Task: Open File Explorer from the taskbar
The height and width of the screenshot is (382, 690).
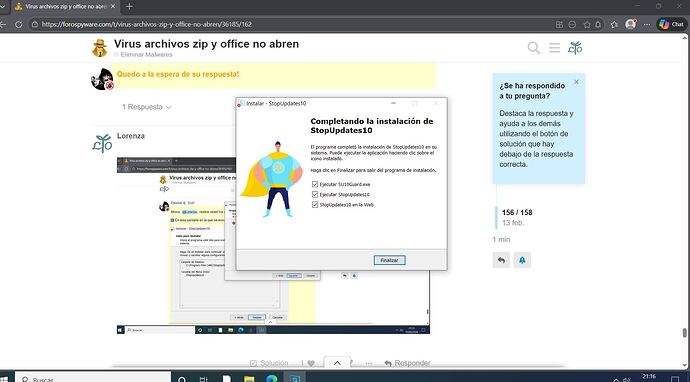Action: 249,378
